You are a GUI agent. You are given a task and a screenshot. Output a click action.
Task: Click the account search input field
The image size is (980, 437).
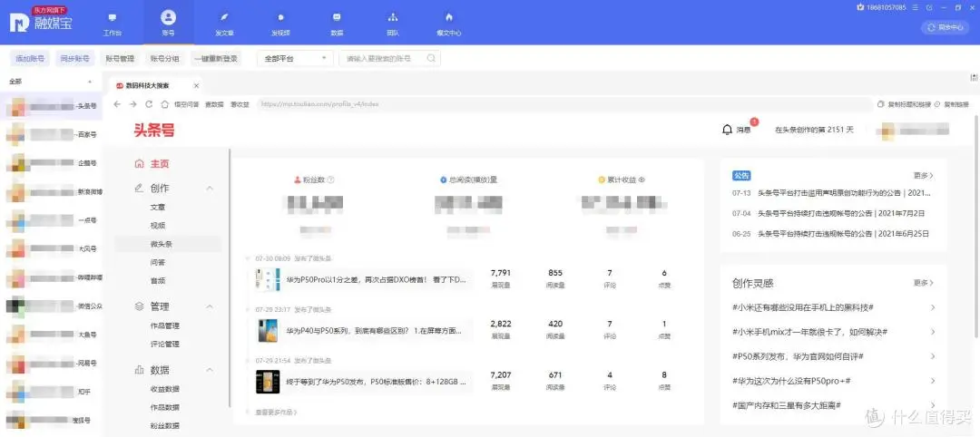pyautogui.click(x=389, y=58)
